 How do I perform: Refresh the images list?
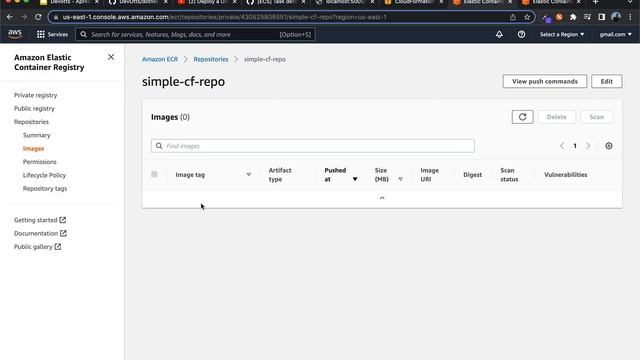click(522, 117)
